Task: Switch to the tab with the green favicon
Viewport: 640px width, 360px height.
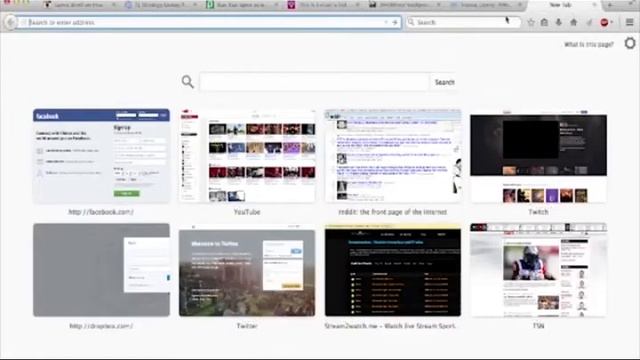Action: tap(243, 5)
